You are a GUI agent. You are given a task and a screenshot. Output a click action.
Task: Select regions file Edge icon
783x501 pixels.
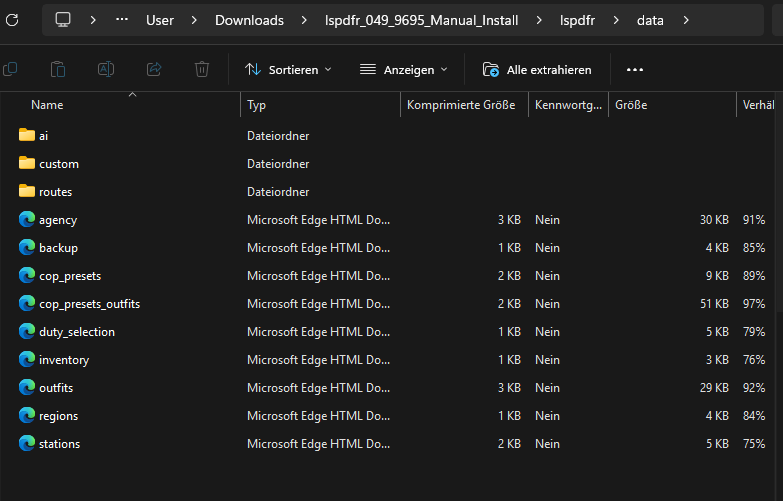[x=27, y=415]
